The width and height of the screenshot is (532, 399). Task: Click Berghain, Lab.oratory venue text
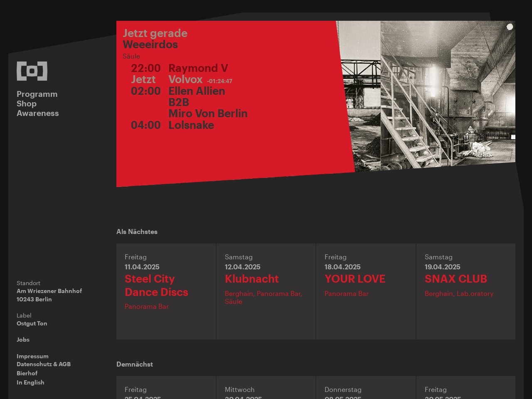pyautogui.click(x=459, y=293)
